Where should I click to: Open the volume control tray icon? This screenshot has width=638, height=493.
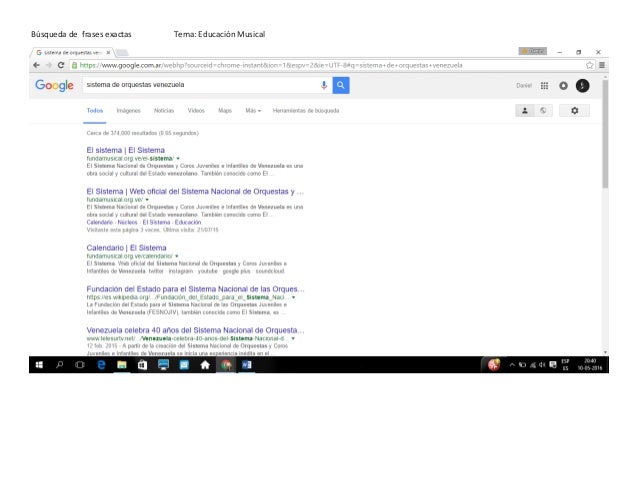click(x=542, y=365)
